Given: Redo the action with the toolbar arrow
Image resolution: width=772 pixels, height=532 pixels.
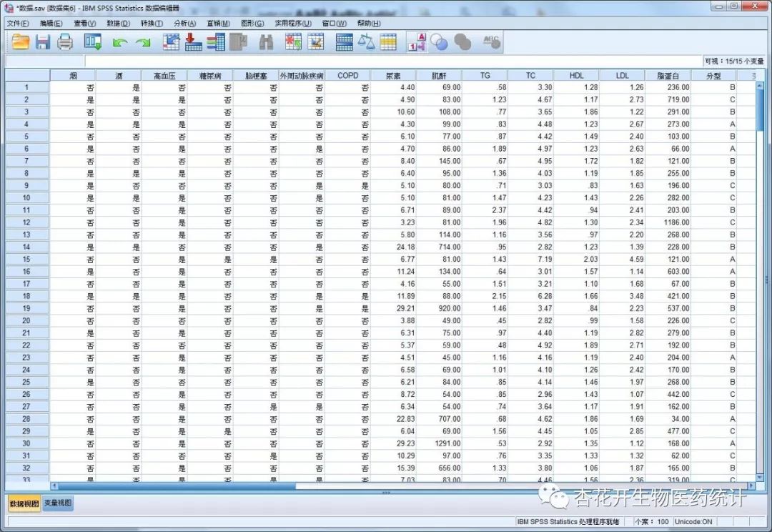Looking at the screenshot, I should [x=143, y=43].
